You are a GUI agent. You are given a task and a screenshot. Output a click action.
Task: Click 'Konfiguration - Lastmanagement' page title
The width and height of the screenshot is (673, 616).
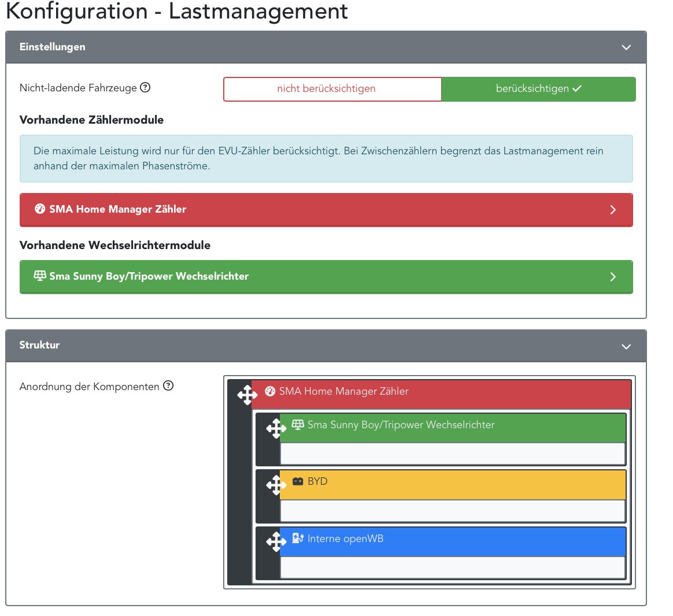(177, 12)
